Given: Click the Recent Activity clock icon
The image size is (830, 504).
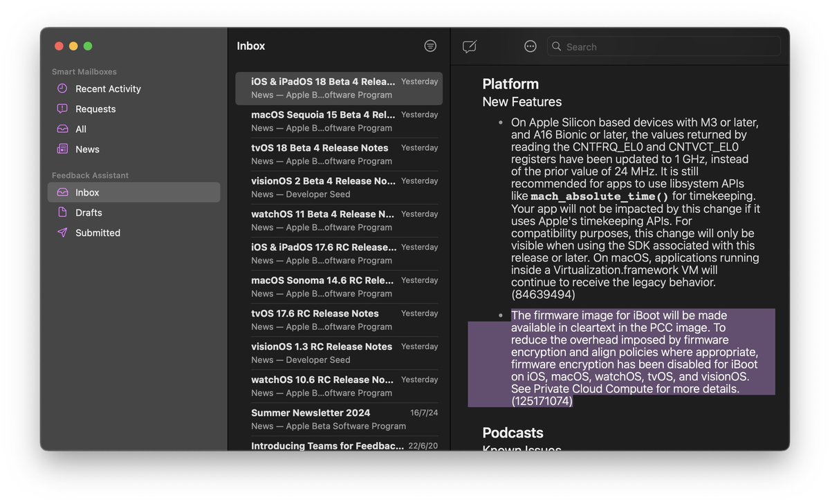Looking at the screenshot, I should pos(62,88).
